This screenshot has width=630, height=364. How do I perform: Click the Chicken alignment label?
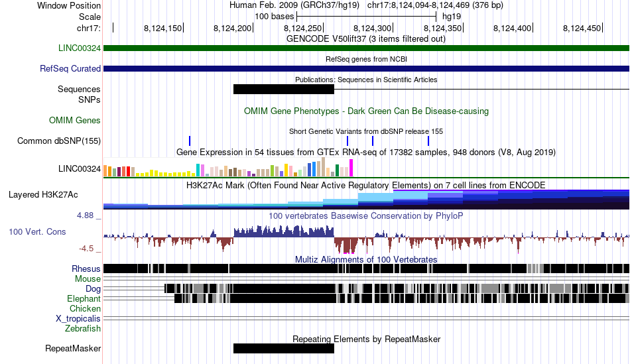(85, 308)
